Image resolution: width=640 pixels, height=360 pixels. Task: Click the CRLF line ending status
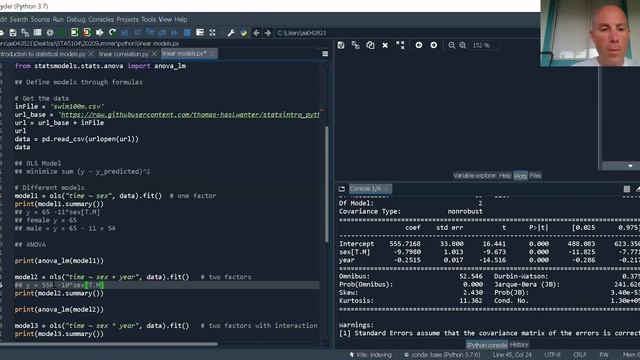[580, 355]
